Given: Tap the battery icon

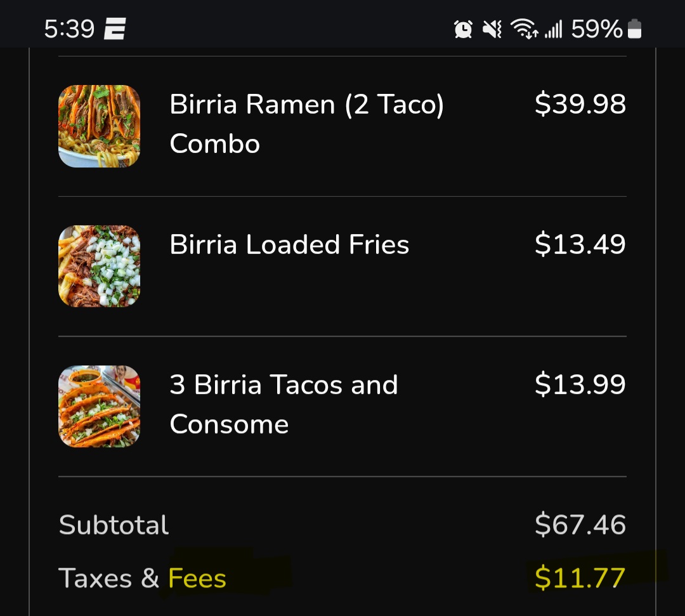Looking at the screenshot, I should pos(634,29).
